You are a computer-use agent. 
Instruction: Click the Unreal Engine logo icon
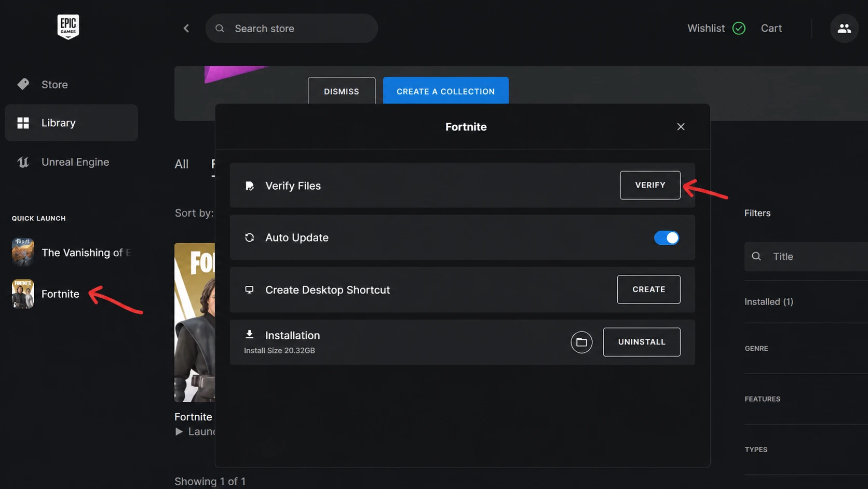(x=23, y=162)
